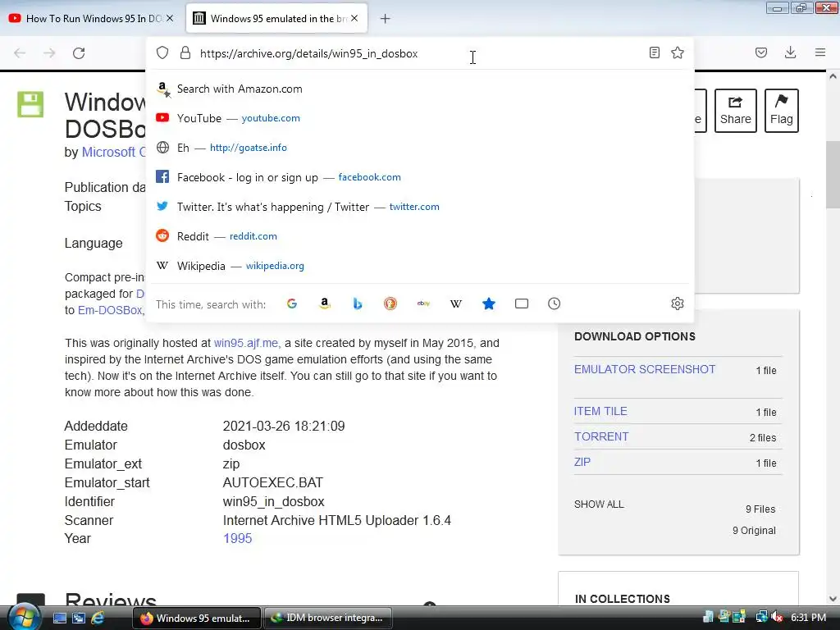Click the floppy disk software icon
Image resolution: width=840 pixels, height=630 pixels.
pos(30,104)
